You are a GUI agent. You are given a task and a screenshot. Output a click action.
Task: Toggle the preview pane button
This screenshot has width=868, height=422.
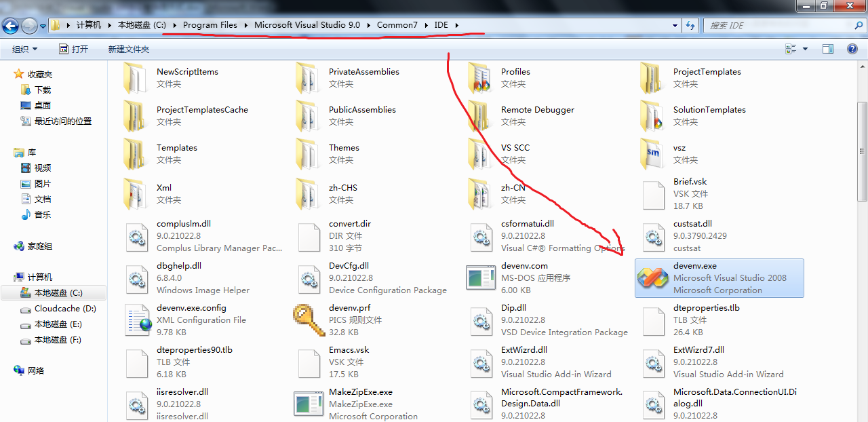point(827,49)
